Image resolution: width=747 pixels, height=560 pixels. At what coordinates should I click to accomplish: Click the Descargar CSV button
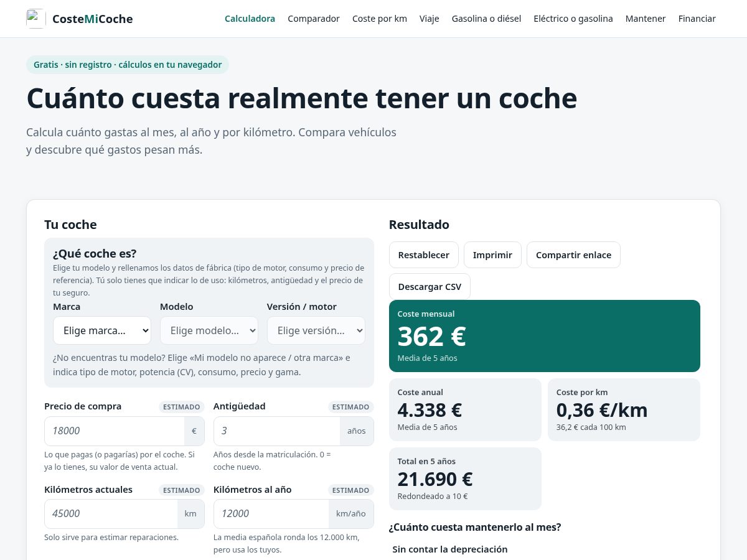tap(430, 287)
